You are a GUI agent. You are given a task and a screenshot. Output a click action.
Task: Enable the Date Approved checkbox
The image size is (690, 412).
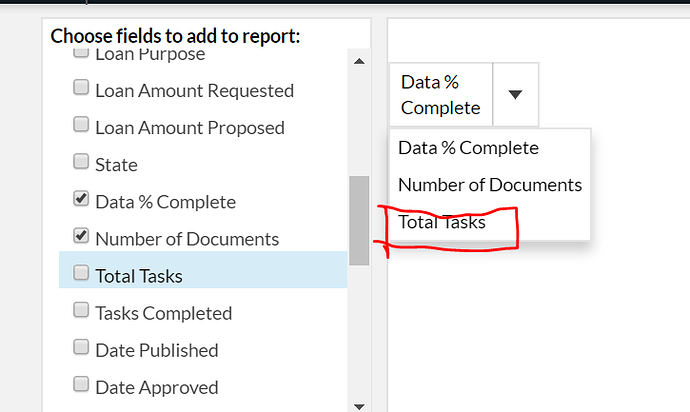click(81, 384)
